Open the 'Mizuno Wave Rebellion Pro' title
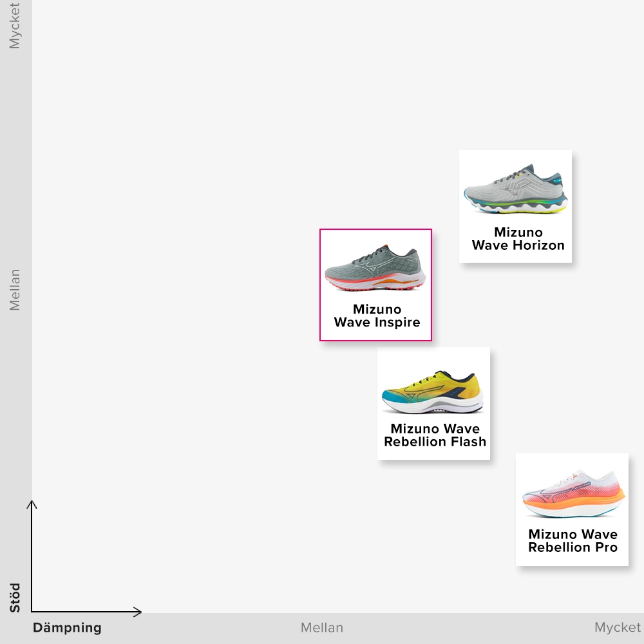 click(573, 541)
